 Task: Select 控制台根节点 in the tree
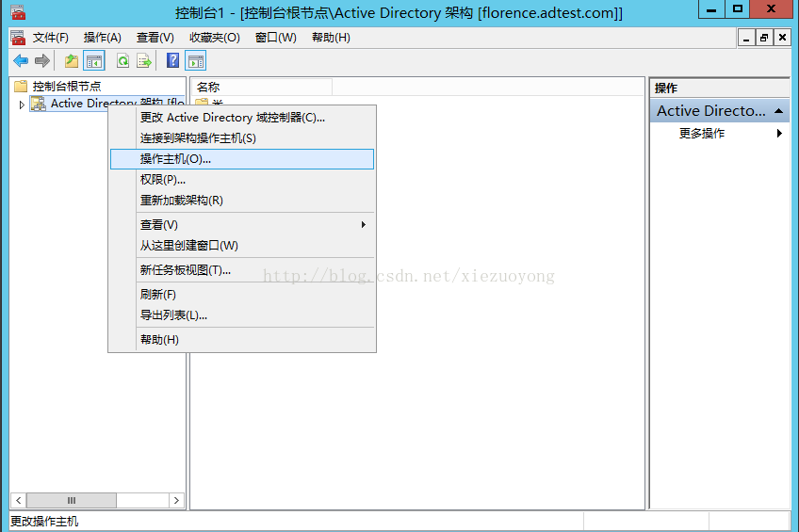coord(67,86)
